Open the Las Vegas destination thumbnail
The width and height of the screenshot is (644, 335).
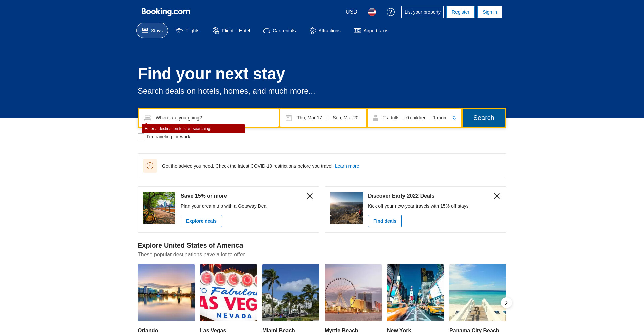pyautogui.click(x=228, y=293)
